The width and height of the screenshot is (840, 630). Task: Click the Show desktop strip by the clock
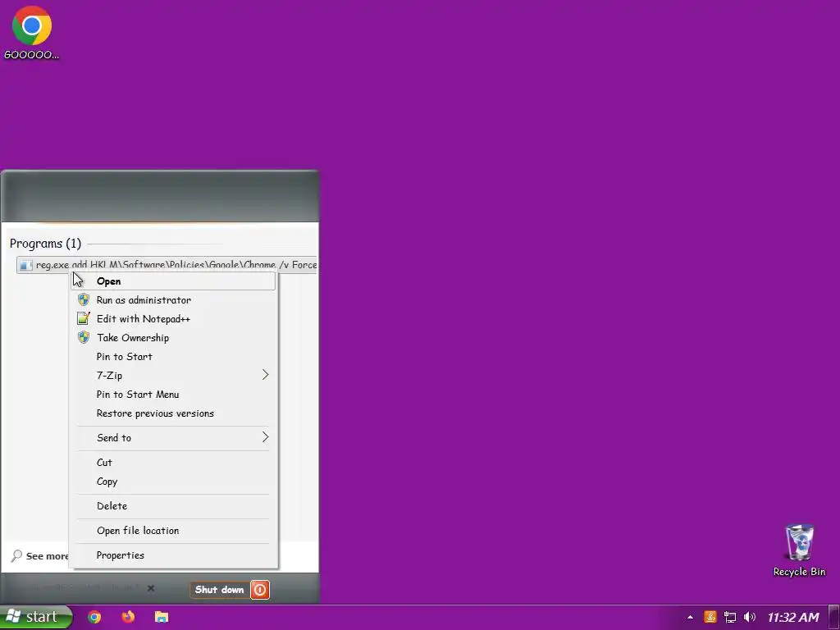coord(834,617)
